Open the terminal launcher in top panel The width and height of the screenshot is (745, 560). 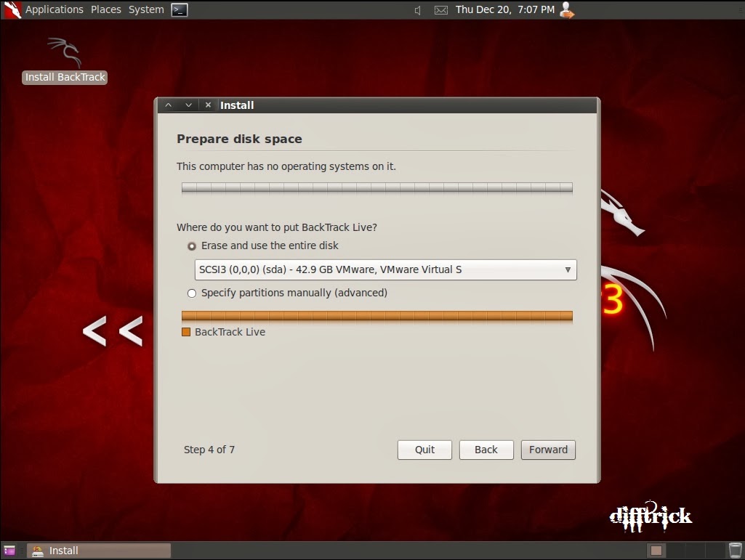coord(179,9)
